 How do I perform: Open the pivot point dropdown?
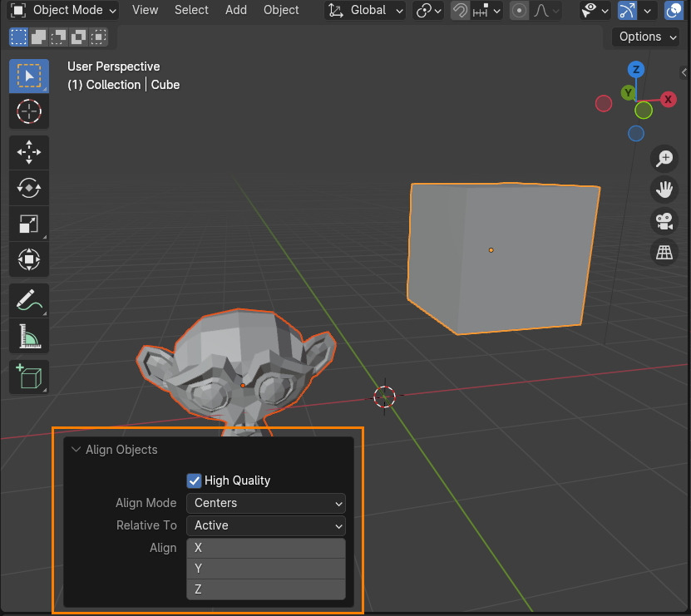click(x=428, y=11)
